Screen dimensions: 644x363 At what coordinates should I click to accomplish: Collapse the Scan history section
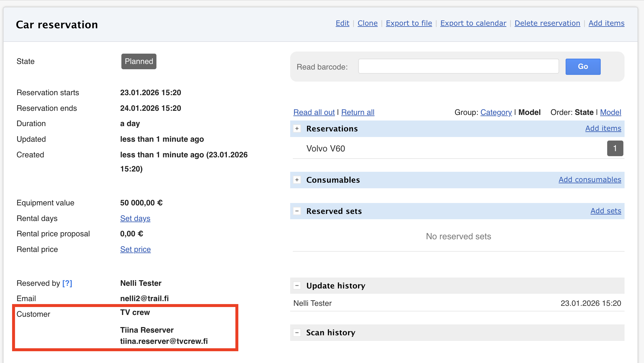tap(297, 333)
